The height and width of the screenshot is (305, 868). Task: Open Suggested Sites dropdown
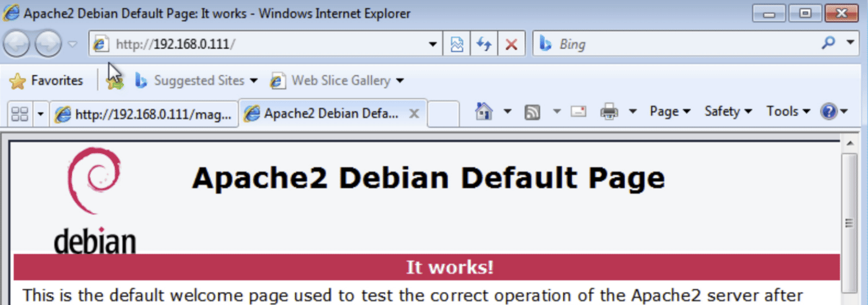point(196,81)
